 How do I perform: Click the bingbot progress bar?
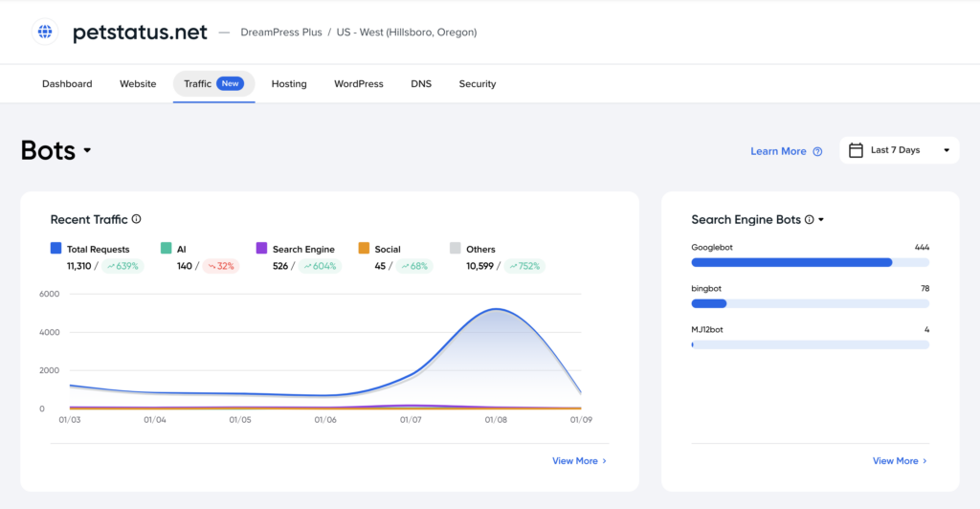[x=810, y=303]
